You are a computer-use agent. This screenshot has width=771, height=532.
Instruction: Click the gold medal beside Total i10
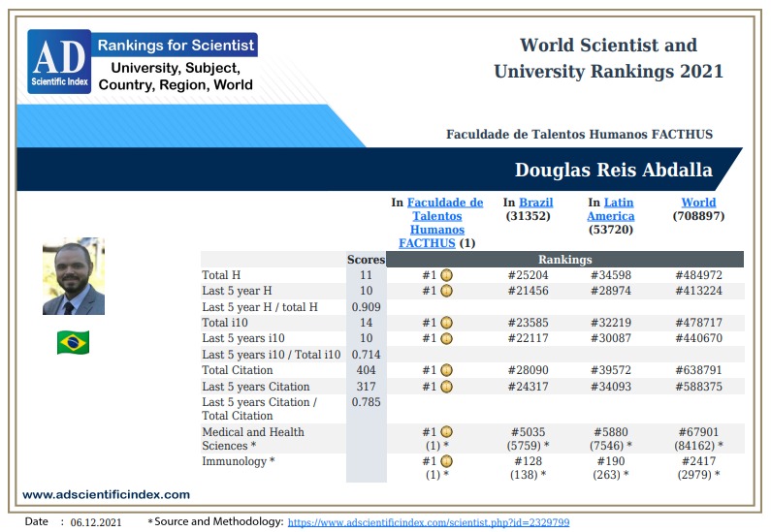(446, 323)
